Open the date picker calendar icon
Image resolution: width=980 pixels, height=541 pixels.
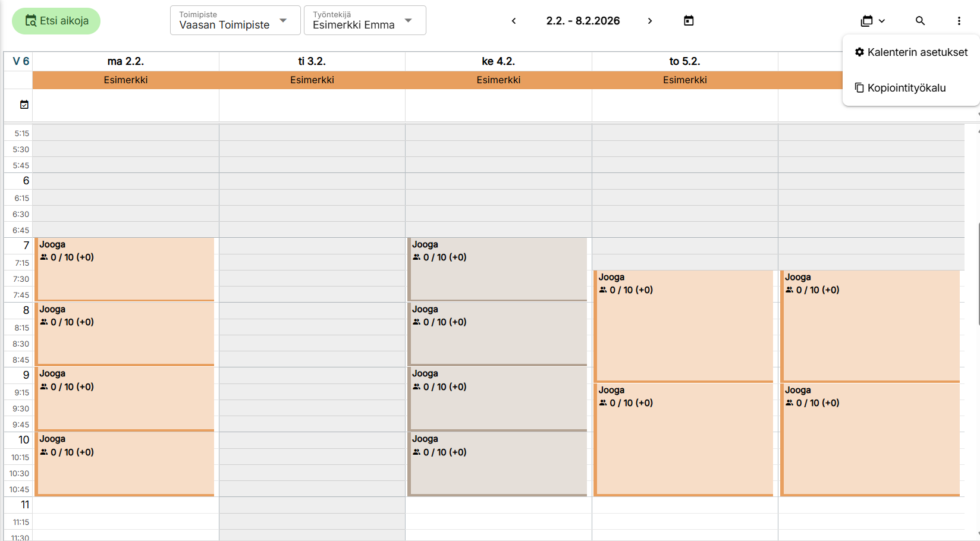click(x=689, y=21)
